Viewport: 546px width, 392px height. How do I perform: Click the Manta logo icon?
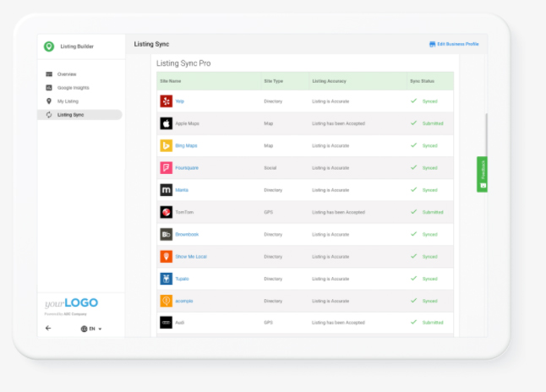pyautogui.click(x=167, y=190)
